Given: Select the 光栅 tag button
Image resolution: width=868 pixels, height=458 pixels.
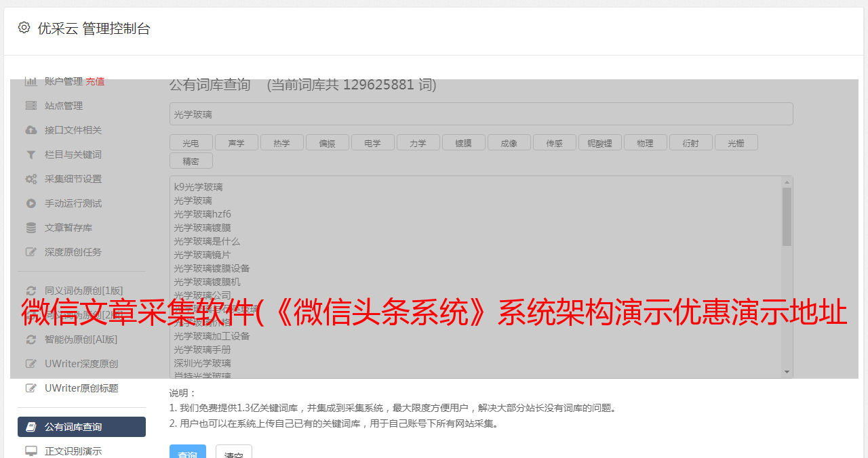Looking at the screenshot, I should coord(736,142).
